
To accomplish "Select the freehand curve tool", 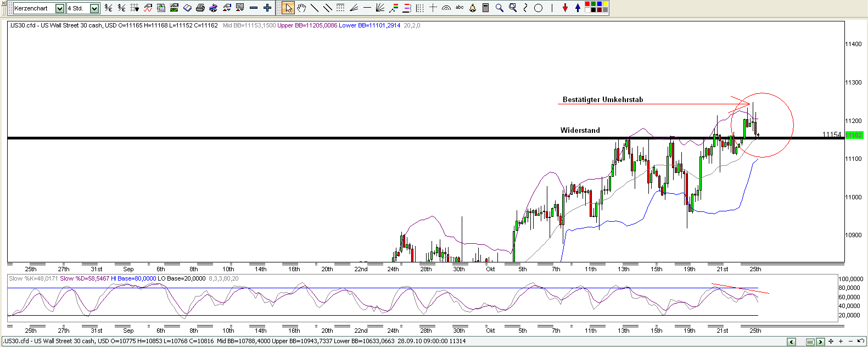I will click(525, 8).
